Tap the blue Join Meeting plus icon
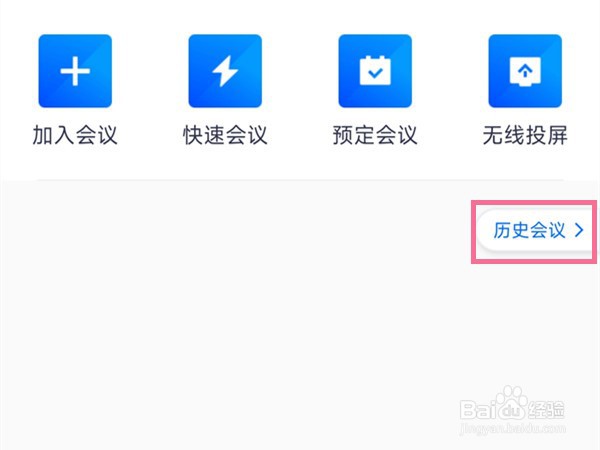Viewport: 600px width, 450px height. (x=75, y=71)
